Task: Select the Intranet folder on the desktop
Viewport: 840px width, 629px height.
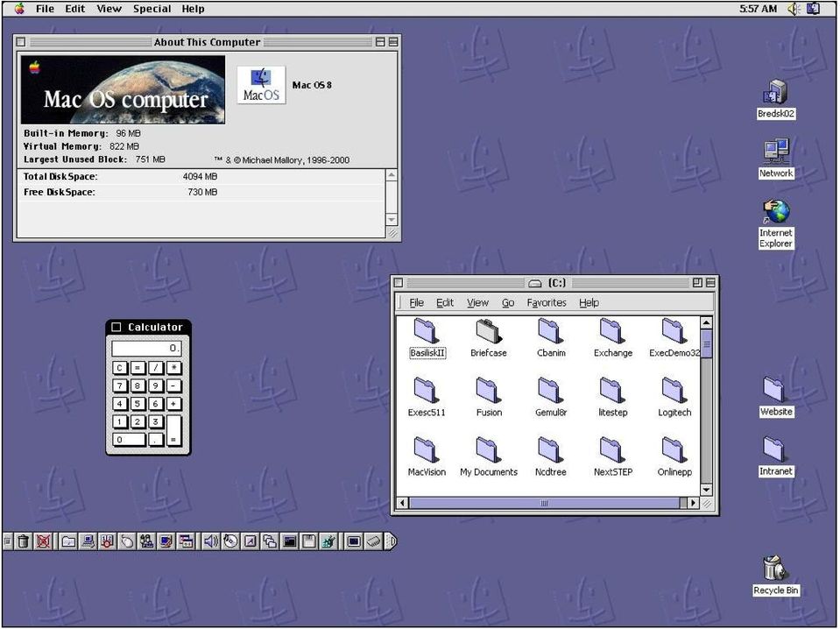Action: click(775, 456)
